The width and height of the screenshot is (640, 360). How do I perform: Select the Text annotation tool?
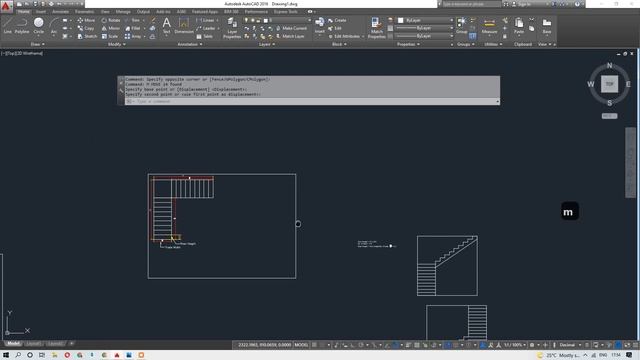167,26
